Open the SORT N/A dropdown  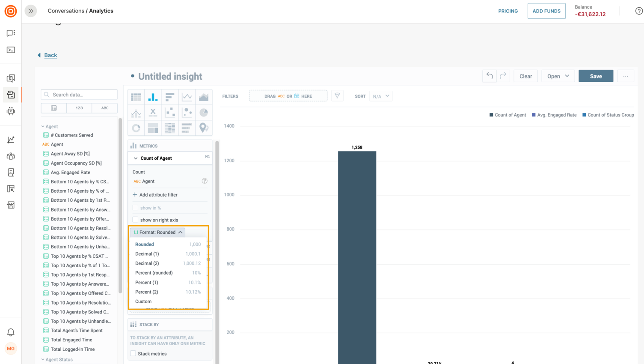pos(381,96)
